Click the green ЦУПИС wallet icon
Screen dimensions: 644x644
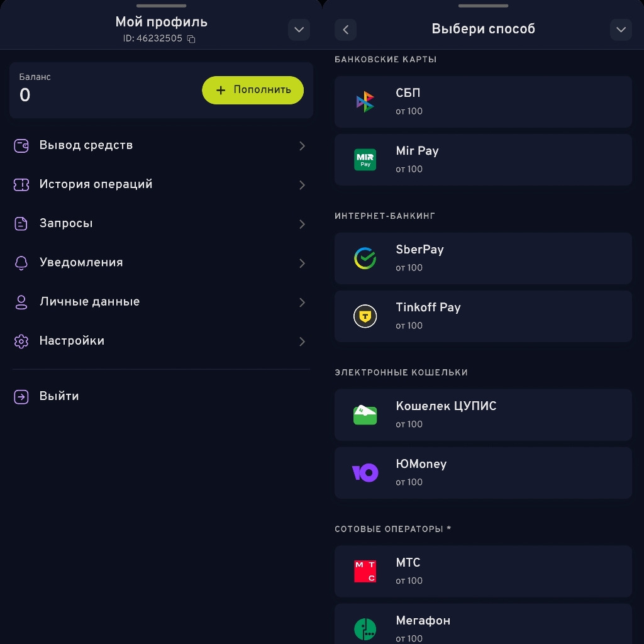[x=365, y=415]
